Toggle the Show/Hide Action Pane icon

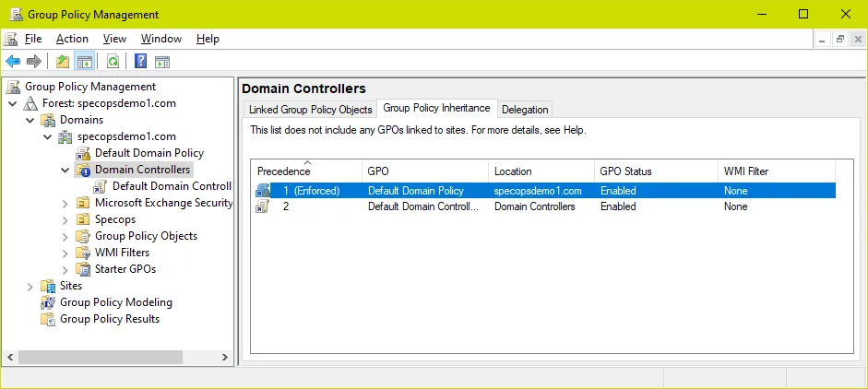(x=162, y=62)
